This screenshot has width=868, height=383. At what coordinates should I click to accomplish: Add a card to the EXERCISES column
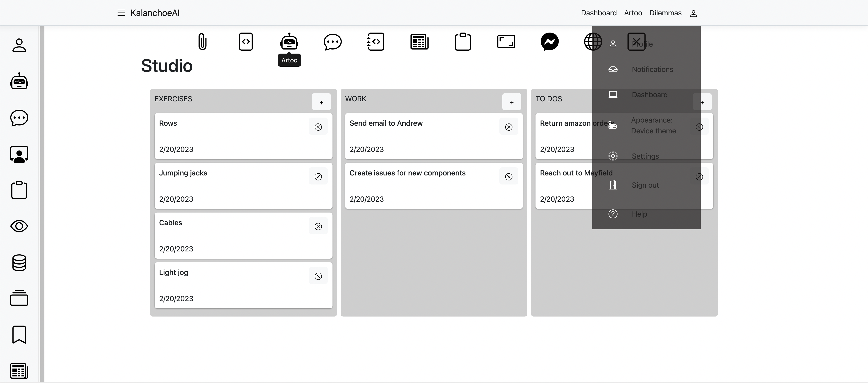click(x=321, y=102)
